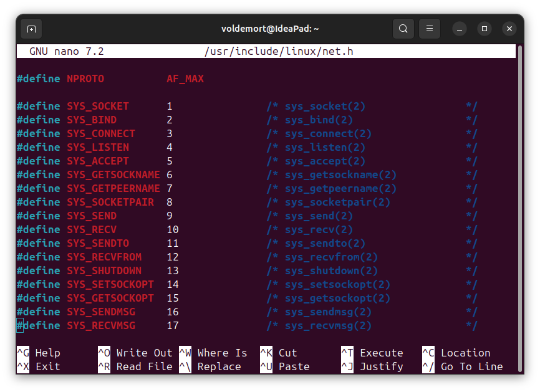Screen dimensions: 540x392
Task: Click the sys_recvfrom(2) comment
Action: coord(331,257)
